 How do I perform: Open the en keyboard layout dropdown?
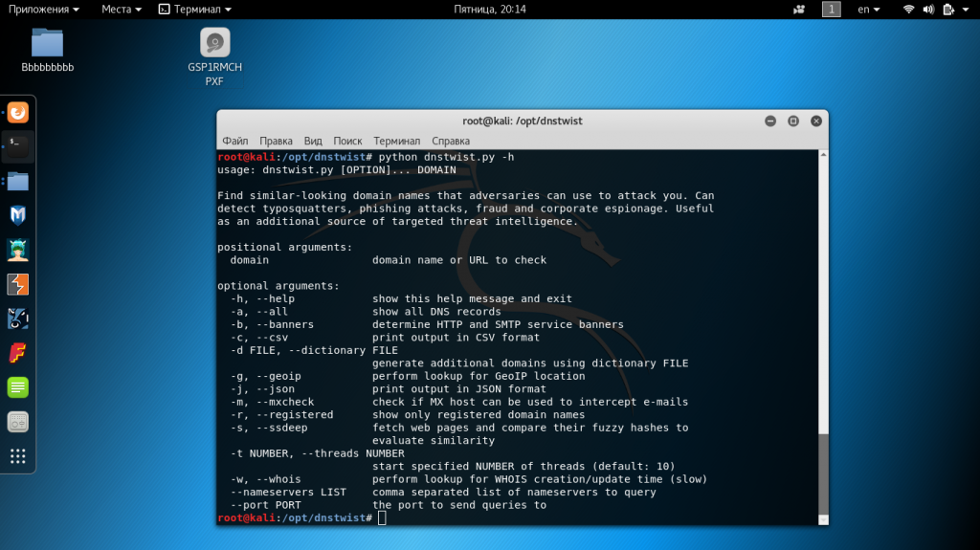coord(869,10)
